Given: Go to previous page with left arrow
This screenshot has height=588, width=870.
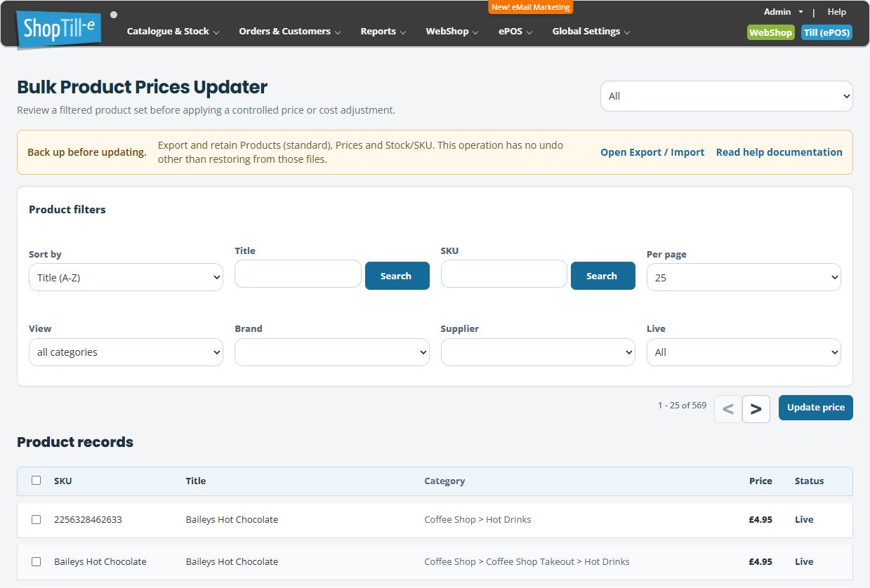Looking at the screenshot, I should (x=728, y=409).
